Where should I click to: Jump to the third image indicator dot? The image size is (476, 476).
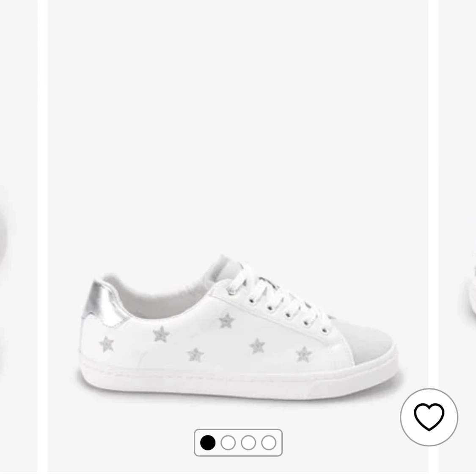click(248, 443)
